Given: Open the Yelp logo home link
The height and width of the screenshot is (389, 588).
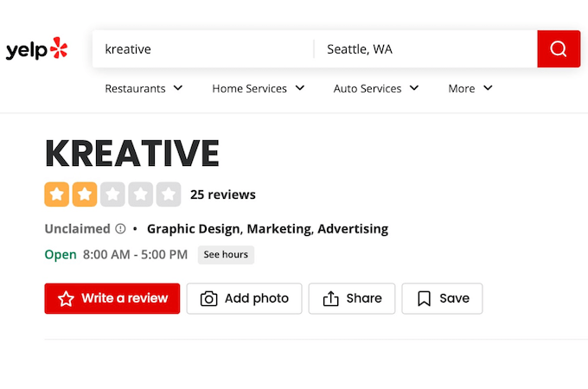Looking at the screenshot, I should tap(36, 48).
